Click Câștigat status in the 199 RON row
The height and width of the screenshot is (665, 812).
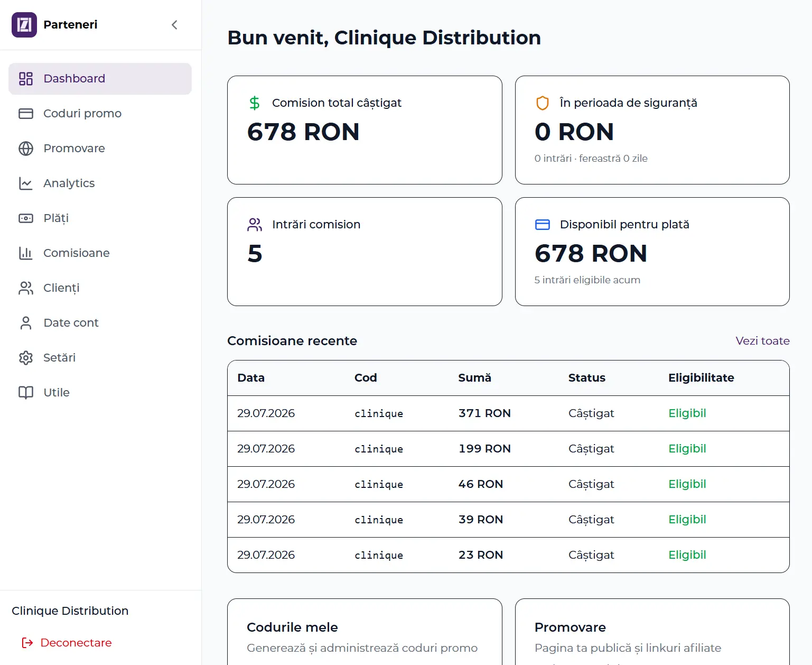tap(591, 449)
